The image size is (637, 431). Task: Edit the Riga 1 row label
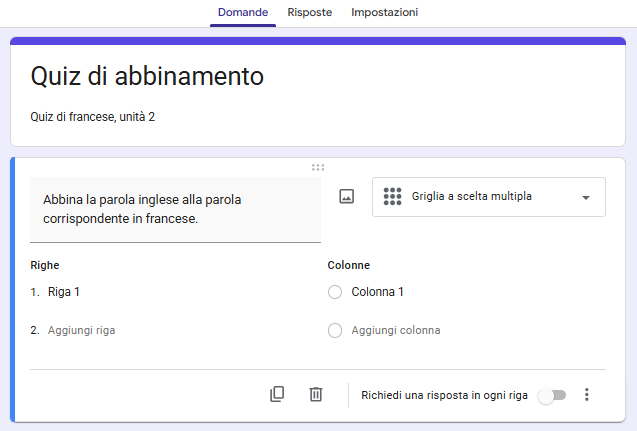[64, 292]
